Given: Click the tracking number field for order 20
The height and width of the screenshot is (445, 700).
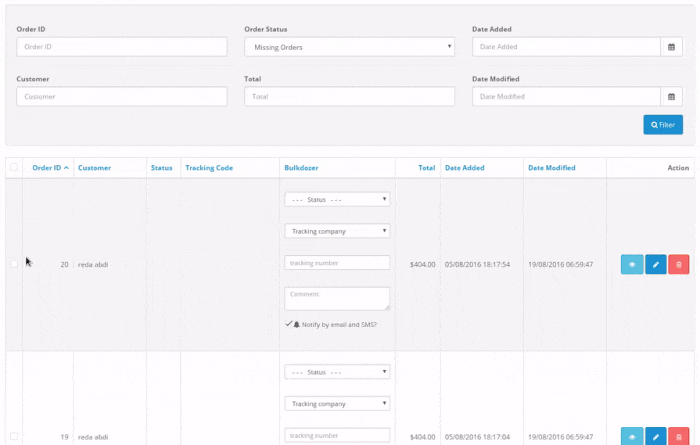Looking at the screenshot, I should click(x=337, y=263).
